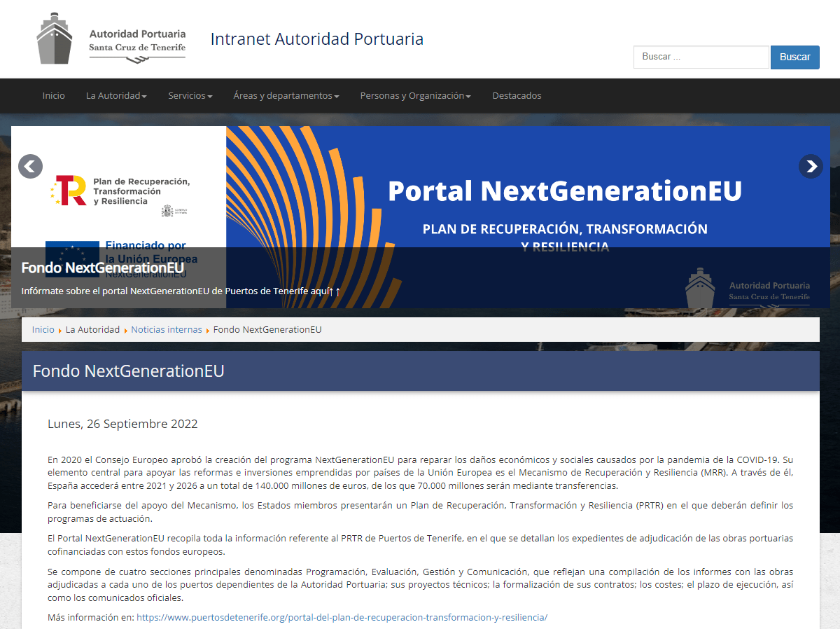Click the final Fondo NextGenerationEU breadcrumb entry

point(267,329)
